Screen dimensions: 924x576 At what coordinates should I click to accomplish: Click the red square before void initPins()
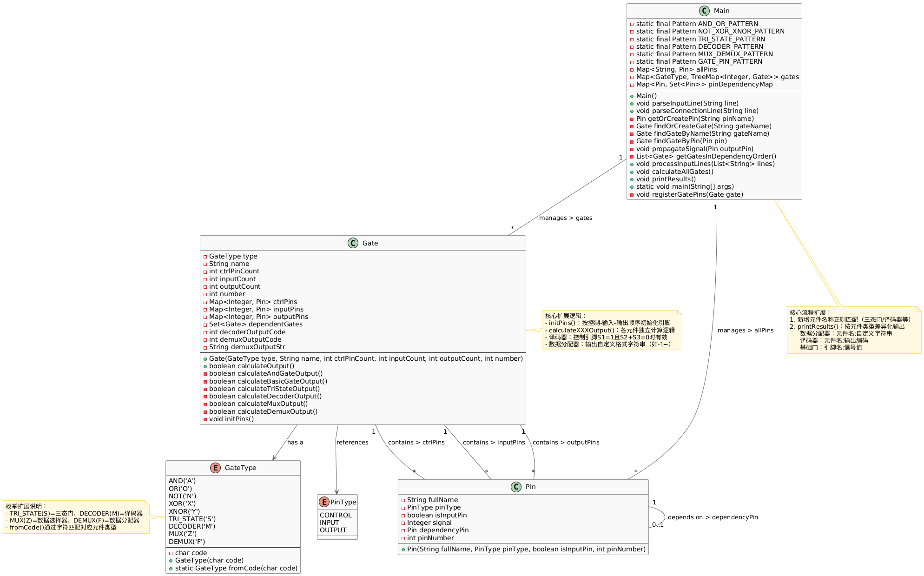[205, 419]
